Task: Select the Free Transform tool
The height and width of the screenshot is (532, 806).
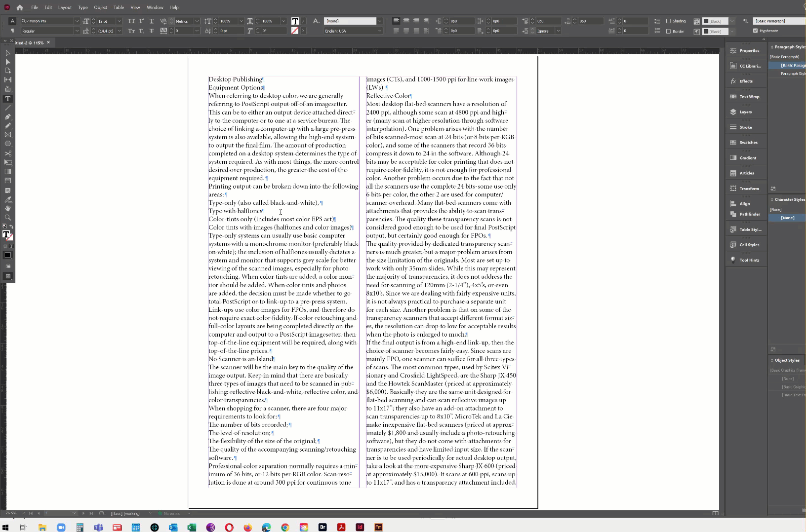Action: click(7, 162)
